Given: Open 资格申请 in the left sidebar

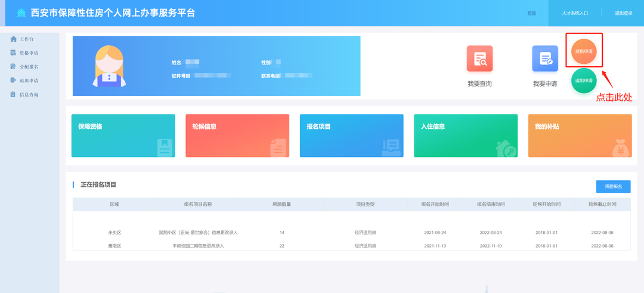Looking at the screenshot, I should pos(28,53).
